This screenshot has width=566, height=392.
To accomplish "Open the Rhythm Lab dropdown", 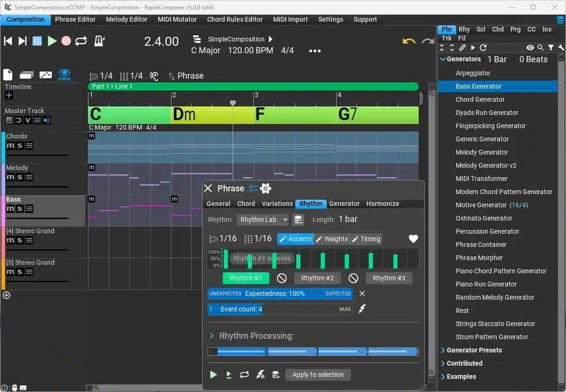I will coord(263,220).
